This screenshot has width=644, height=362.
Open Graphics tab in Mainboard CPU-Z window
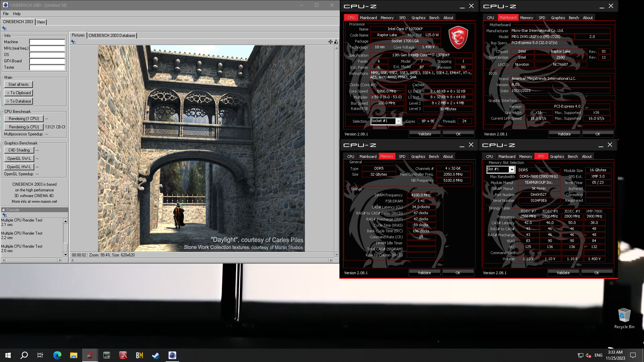(558, 18)
